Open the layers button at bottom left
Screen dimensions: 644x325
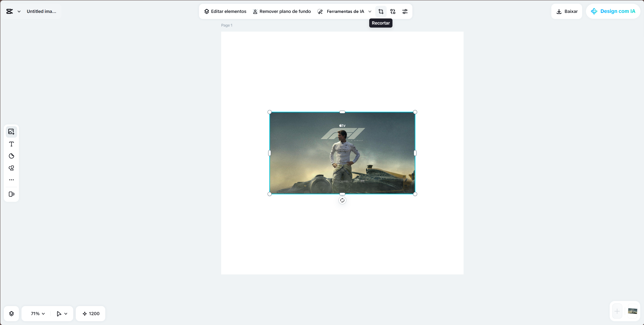coord(11,314)
